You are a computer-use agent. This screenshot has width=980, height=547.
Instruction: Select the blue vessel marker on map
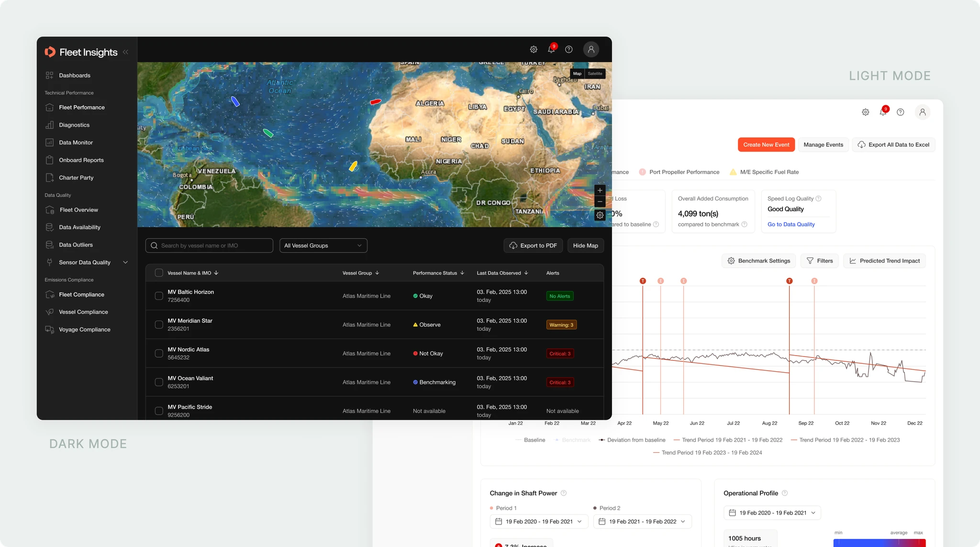pyautogui.click(x=235, y=101)
